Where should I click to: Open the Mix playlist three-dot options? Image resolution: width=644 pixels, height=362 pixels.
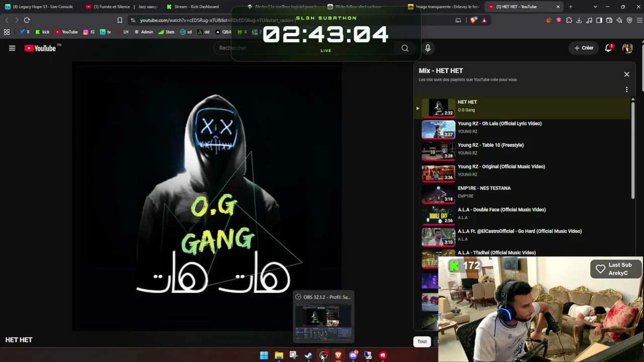coord(626,89)
